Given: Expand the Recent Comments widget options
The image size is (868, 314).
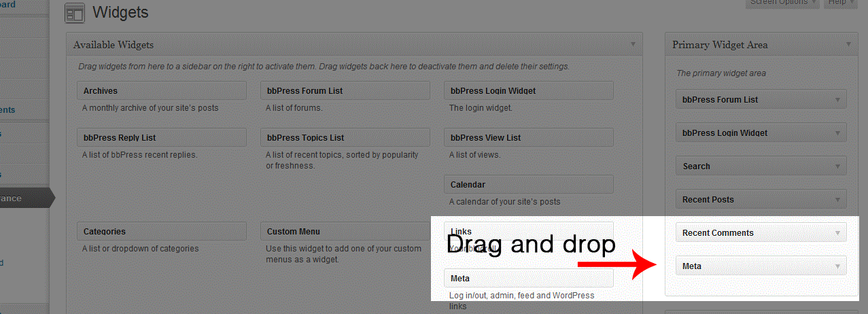Looking at the screenshot, I should (837, 233).
